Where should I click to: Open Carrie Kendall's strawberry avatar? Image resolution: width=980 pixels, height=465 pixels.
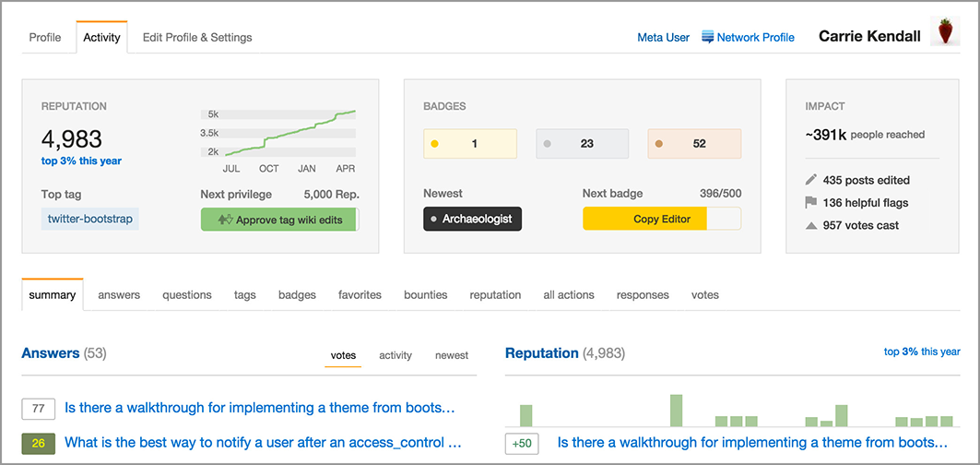pos(944,31)
